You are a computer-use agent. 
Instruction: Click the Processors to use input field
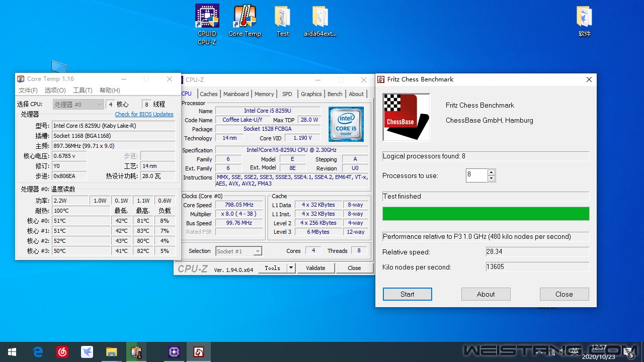[476, 175]
